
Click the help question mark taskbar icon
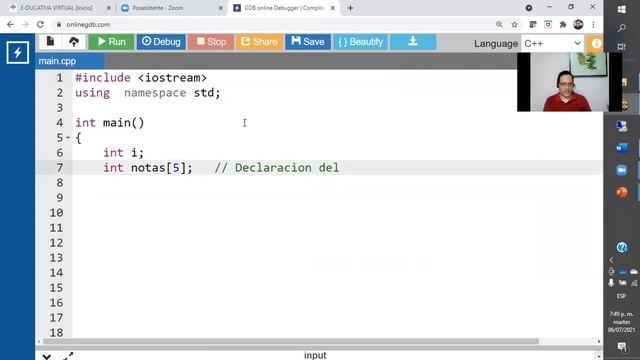[622, 247]
